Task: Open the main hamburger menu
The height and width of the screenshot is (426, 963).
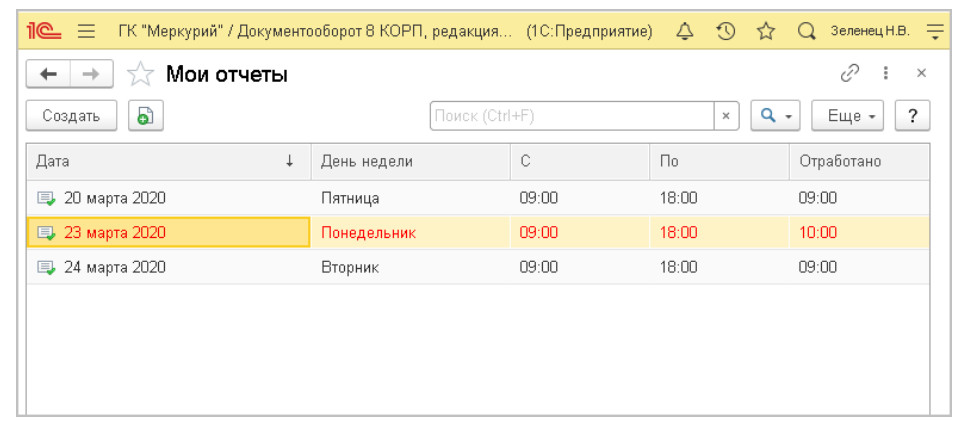Action: click(86, 31)
